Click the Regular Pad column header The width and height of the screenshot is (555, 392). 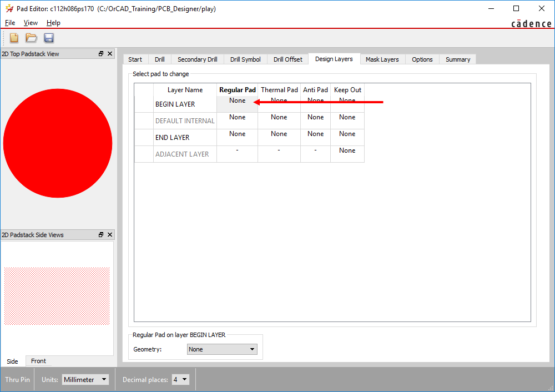(237, 90)
